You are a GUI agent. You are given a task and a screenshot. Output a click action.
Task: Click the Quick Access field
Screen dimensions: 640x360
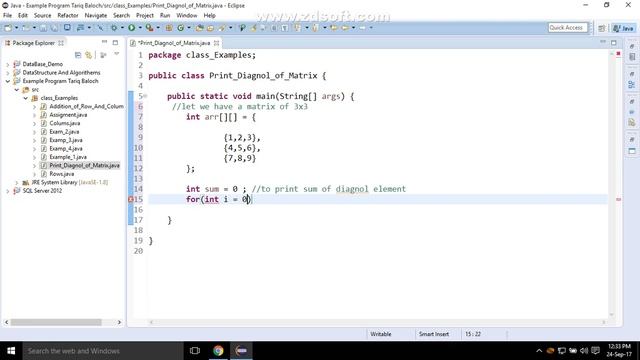tap(568, 28)
